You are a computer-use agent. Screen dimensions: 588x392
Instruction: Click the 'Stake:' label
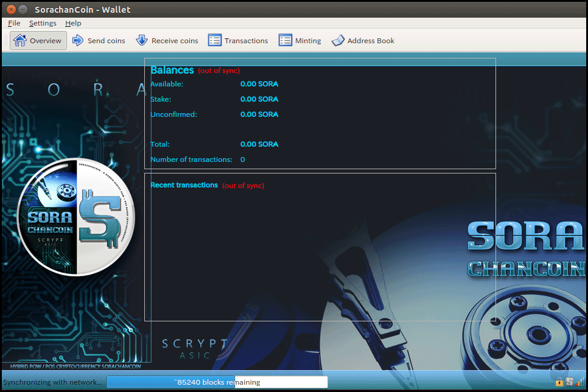161,99
